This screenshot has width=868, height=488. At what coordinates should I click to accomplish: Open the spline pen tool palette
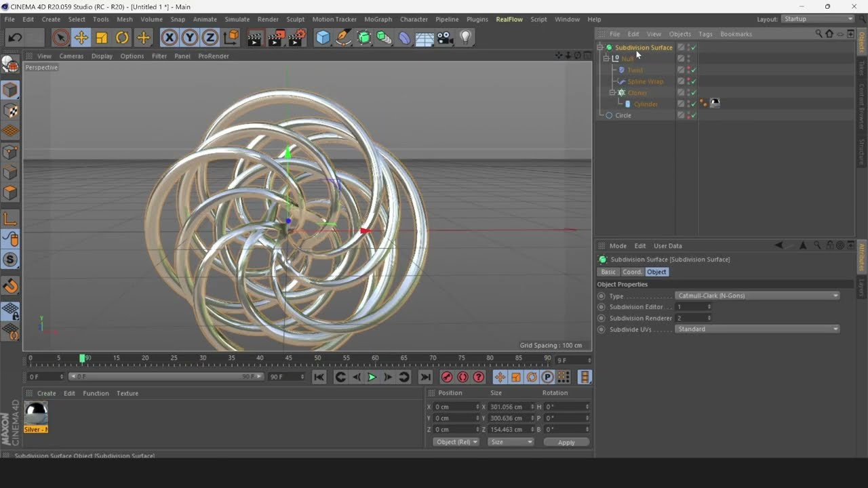[344, 38]
